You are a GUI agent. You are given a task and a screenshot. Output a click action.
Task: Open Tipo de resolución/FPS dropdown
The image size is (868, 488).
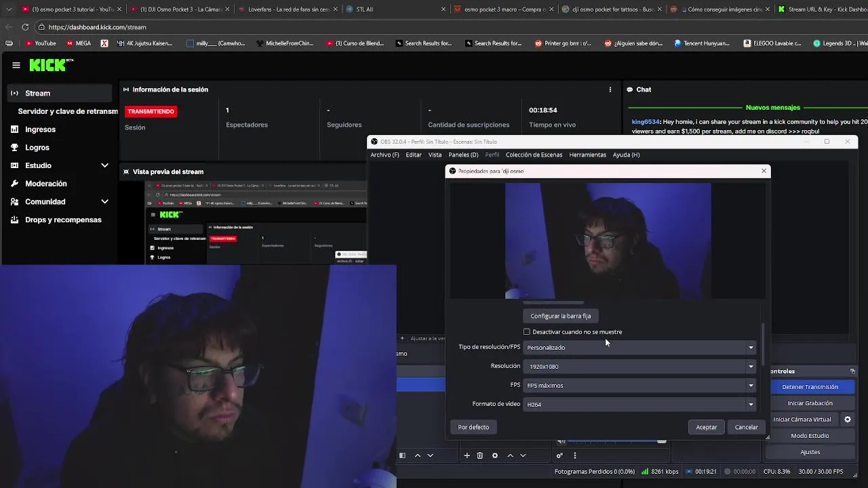pyautogui.click(x=639, y=348)
